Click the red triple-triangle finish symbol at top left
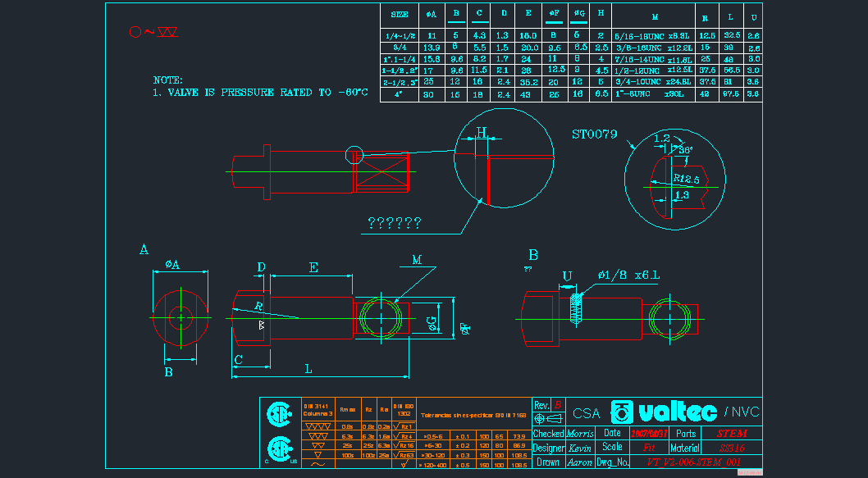This screenshot has width=868, height=478. tap(167, 32)
